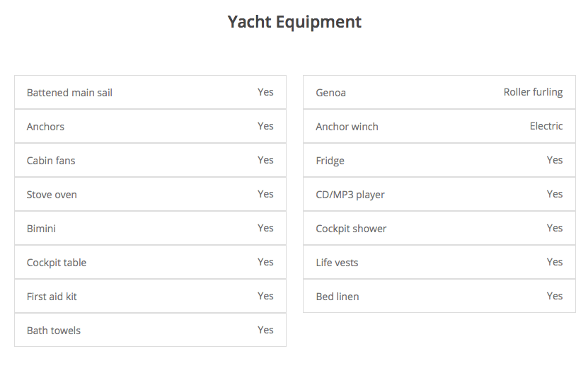Select the Battened main sail row
Image resolution: width=588 pixels, height=366 pixels.
tap(150, 93)
